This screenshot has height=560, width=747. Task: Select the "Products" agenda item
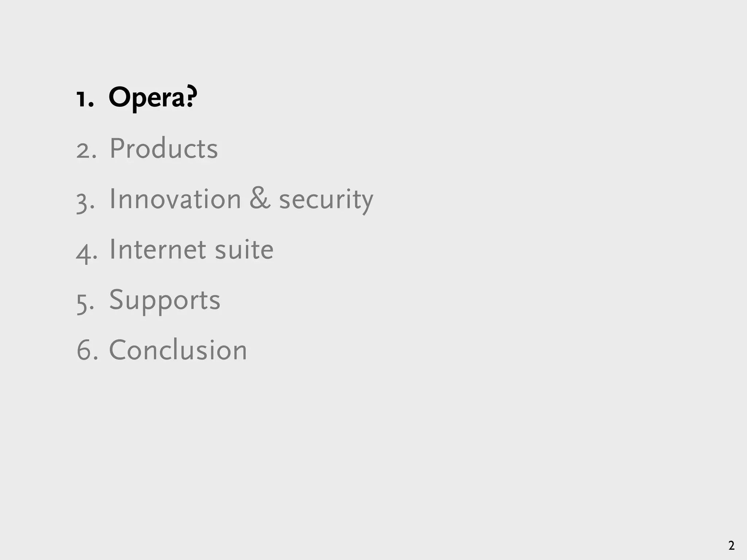(x=163, y=149)
